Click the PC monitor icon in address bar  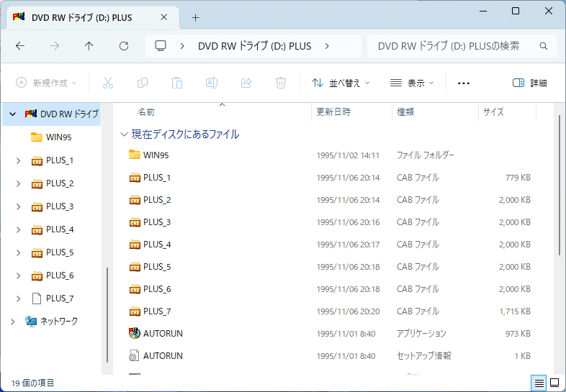[x=161, y=46]
